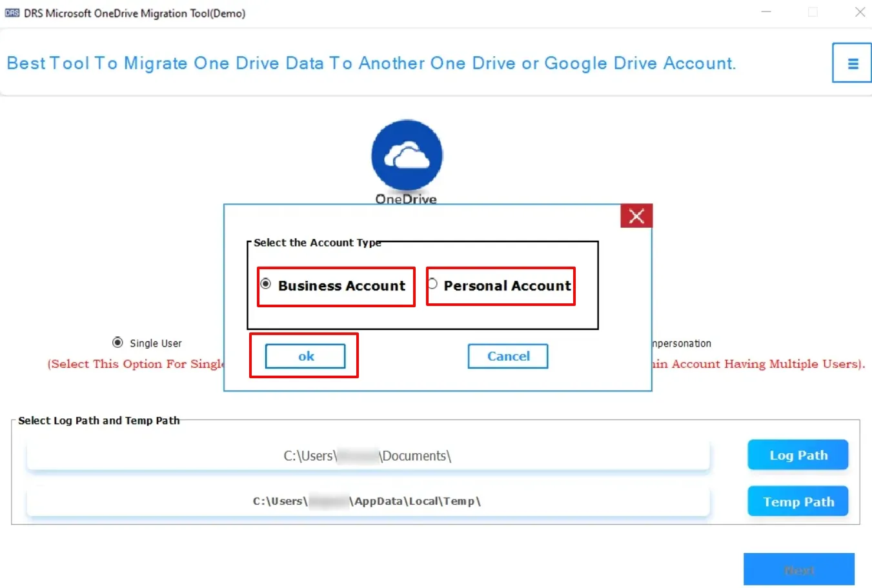
Task: Click the Temp Path button
Action: point(798,502)
